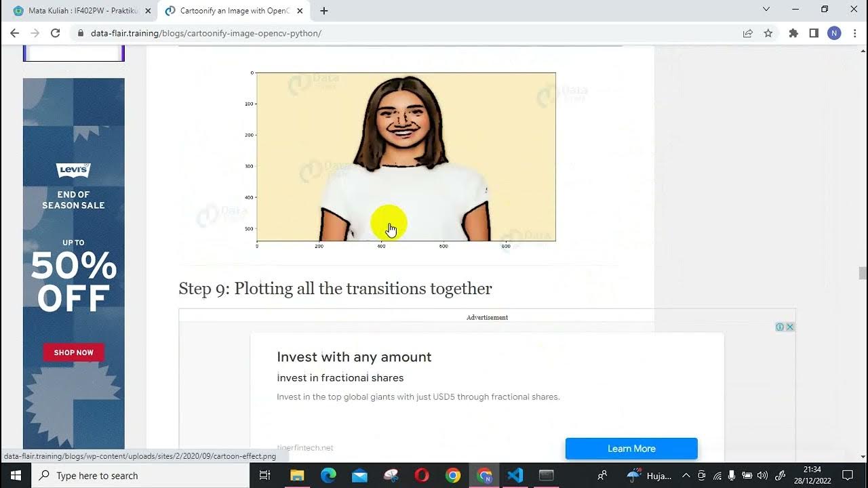Open the Snipping tool taskbar icon

391,475
